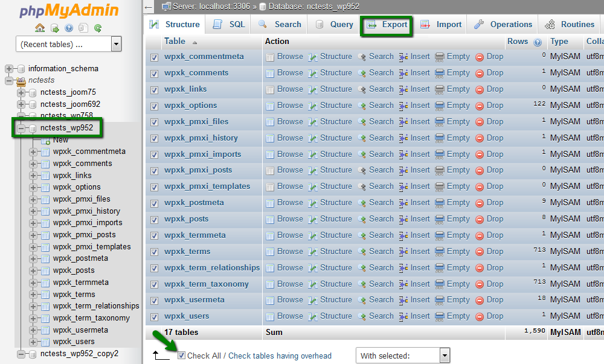Toggle the Check All checkbox

click(x=181, y=356)
